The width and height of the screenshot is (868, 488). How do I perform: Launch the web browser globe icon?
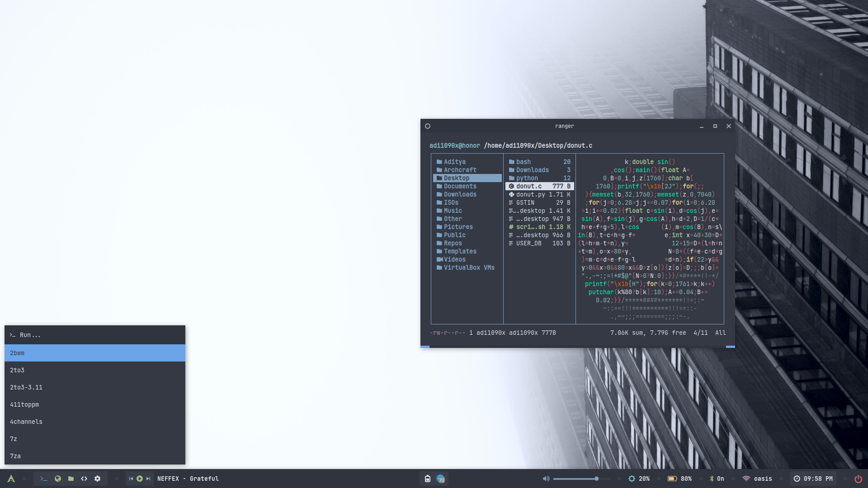pos(57,479)
